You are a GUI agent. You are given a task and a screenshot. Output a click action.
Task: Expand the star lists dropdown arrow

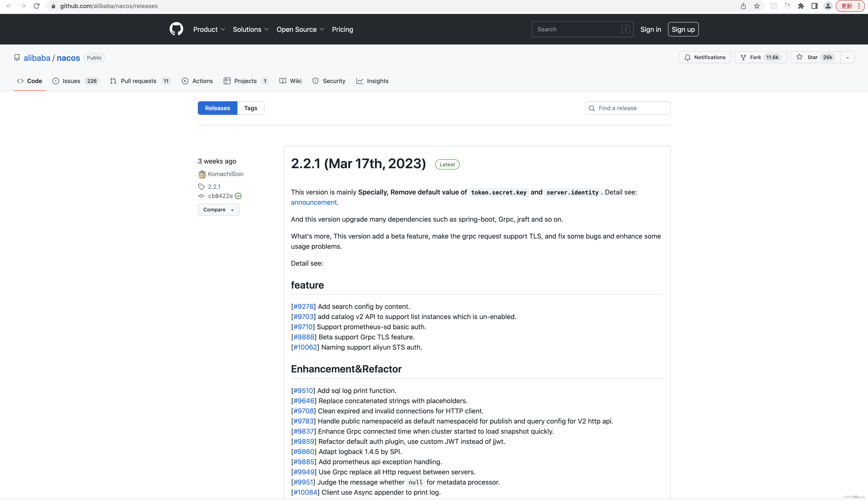coord(847,57)
